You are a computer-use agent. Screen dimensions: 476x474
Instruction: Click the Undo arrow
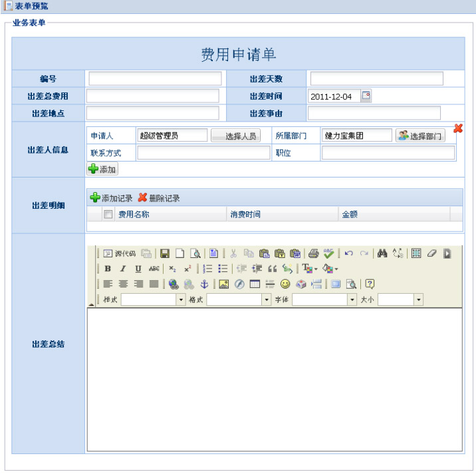[x=349, y=253]
